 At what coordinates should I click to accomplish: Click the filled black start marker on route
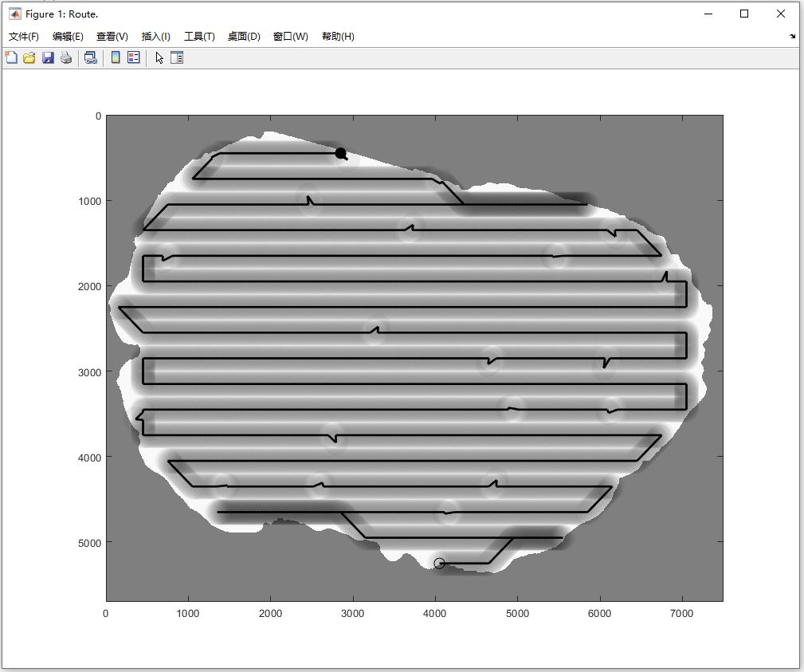[340, 153]
